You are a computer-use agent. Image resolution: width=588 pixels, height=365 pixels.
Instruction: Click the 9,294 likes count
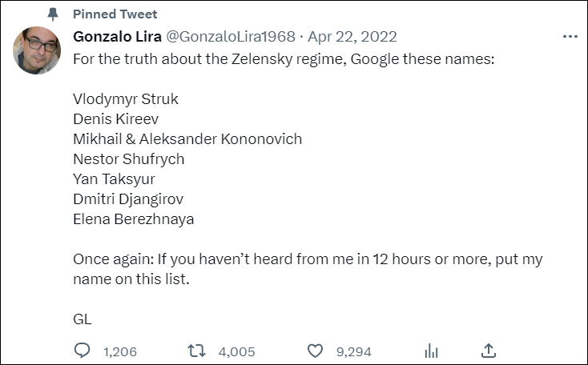[x=353, y=351]
